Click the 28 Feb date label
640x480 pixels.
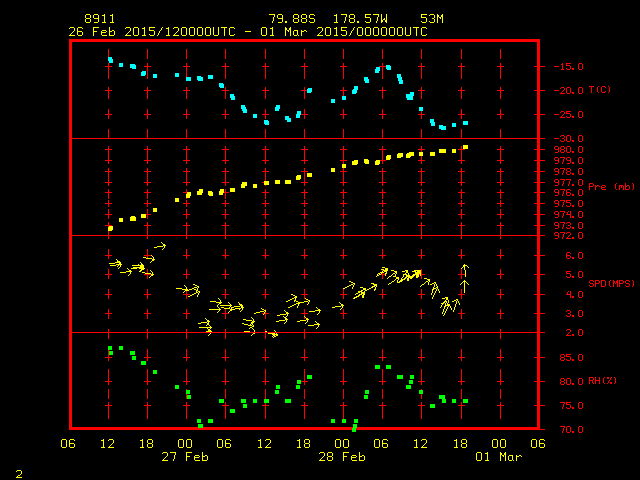point(342,456)
